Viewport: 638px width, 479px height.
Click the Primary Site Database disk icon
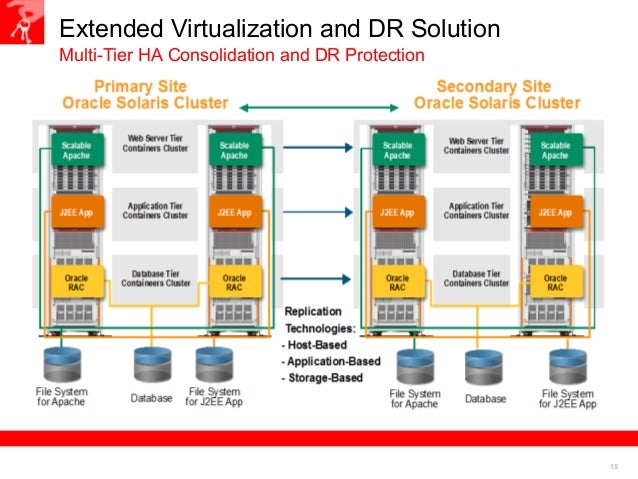(153, 364)
